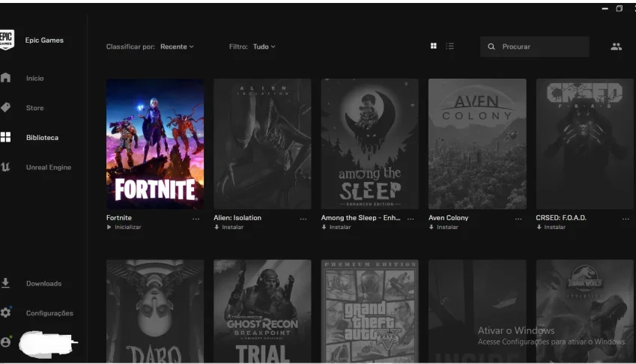Launch Fortnite with Inicializar
Image resolution: width=636 pixels, height=364 pixels.
(124, 227)
